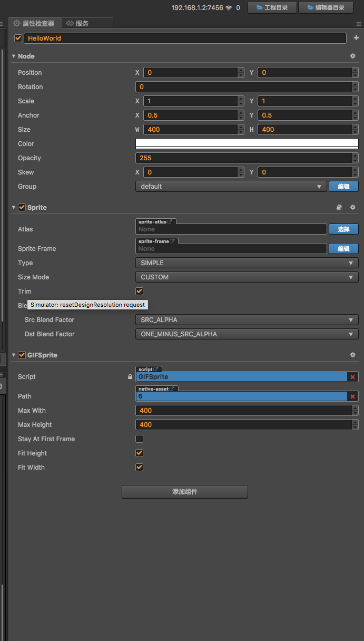Uncheck the Trim checkbox
The height and width of the screenshot is (641, 364).
[x=140, y=291]
